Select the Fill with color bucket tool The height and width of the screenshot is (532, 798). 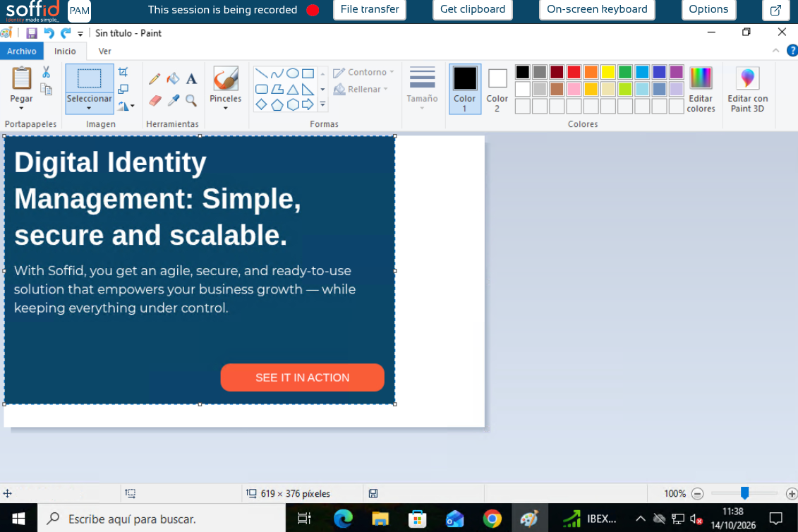[173, 78]
